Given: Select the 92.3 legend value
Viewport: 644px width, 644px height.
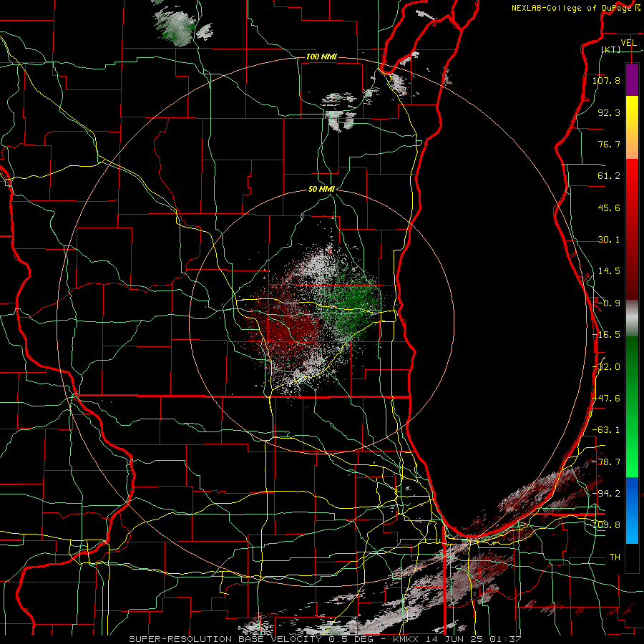Looking at the screenshot, I should [609, 112].
